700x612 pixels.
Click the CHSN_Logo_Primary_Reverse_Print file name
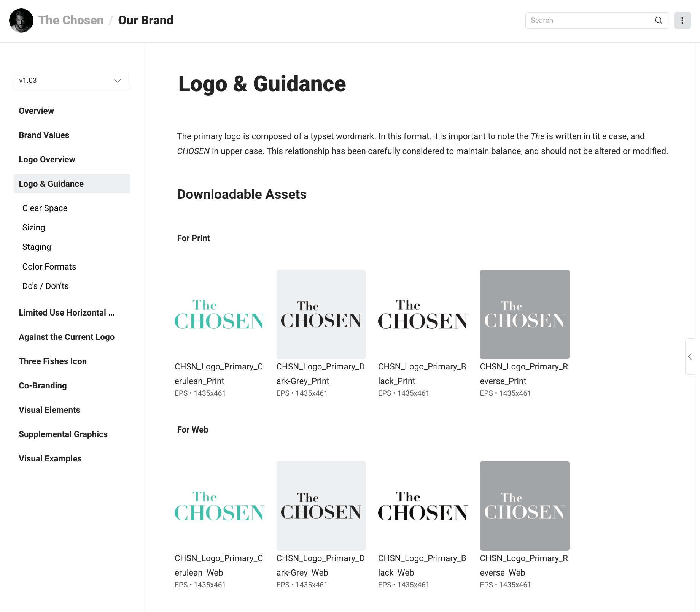(x=524, y=374)
